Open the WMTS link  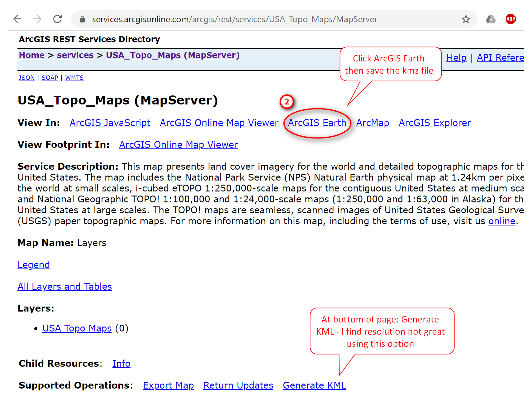[74, 78]
